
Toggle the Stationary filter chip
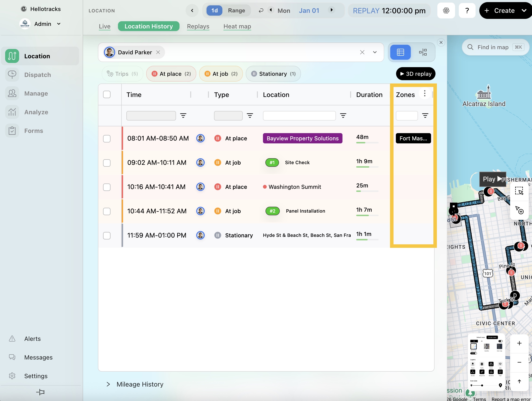pyautogui.click(x=273, y=74)
